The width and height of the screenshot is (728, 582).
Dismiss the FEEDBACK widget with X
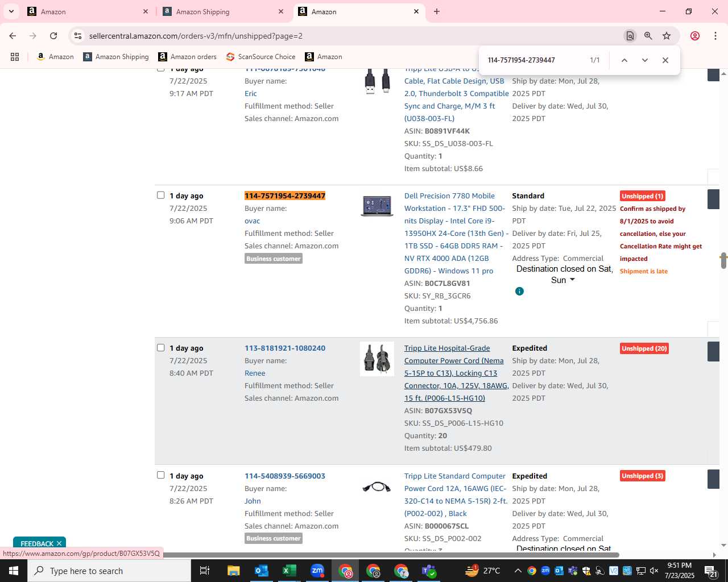click(x=59, y=543)
